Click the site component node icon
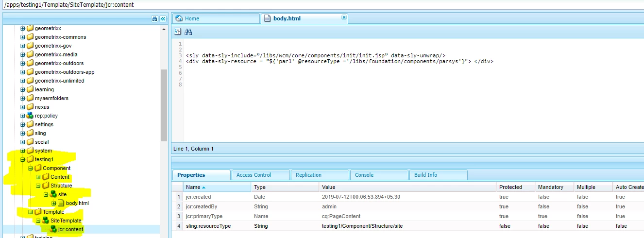 53,194
